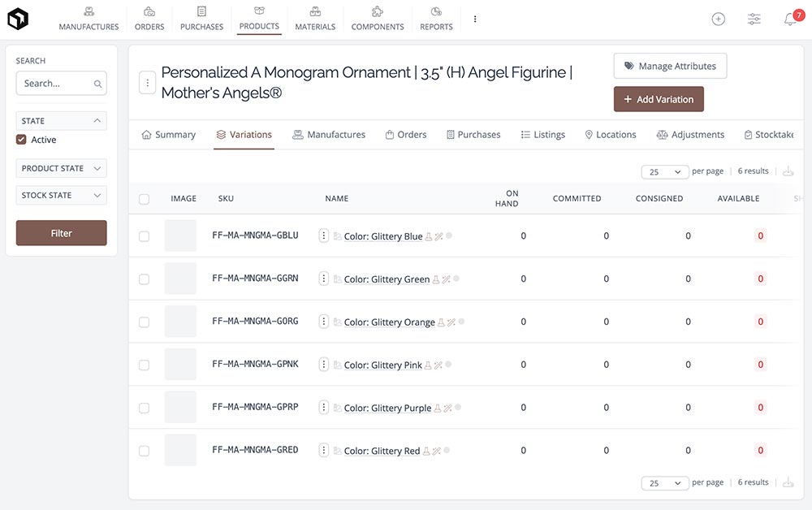Check the FF-MA-MNGMA-GGRN row checkbox

pyautogui.click(x=144, y=279)
